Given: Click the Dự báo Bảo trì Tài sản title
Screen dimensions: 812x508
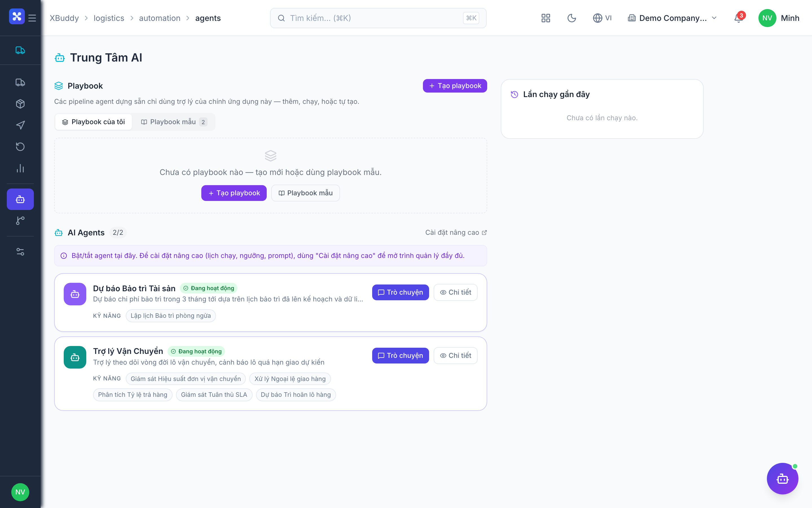Looking at the screenshot, I should (134, 288).
